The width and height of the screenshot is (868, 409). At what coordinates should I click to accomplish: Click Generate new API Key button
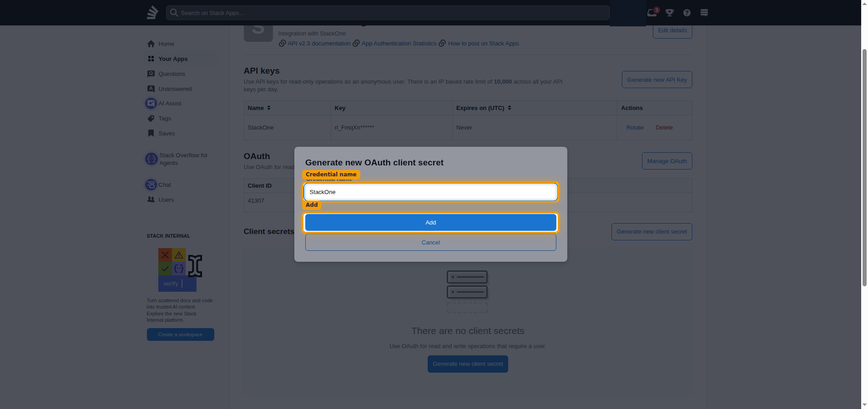pyautogui.click(x=657, y=80)
